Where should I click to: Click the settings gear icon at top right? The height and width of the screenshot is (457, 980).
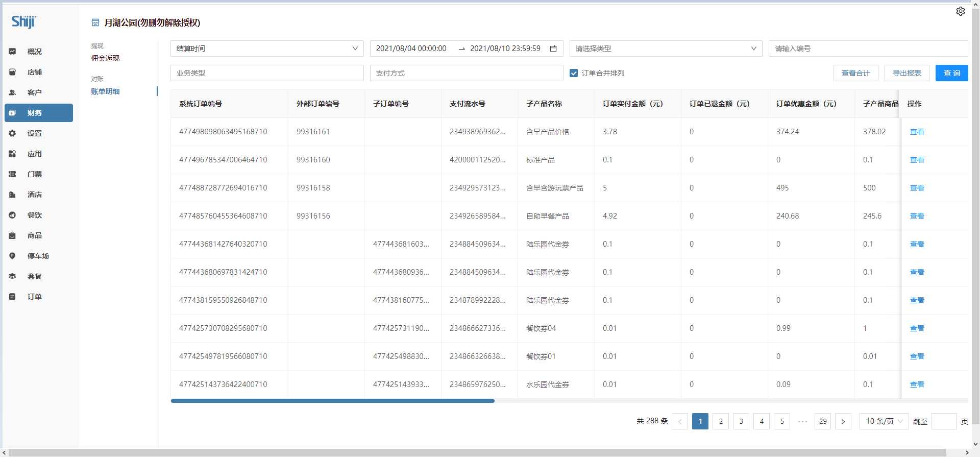960,11
